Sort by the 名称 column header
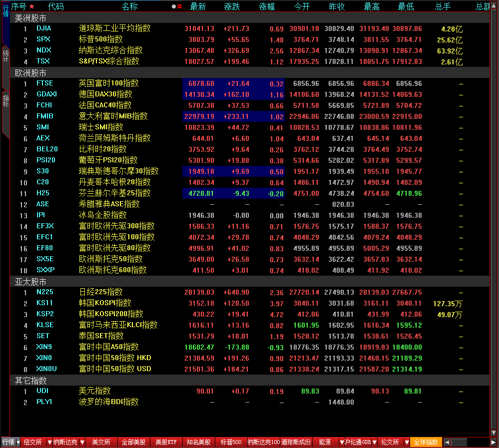This screenshot has height=448, width=499. [129, 6]
